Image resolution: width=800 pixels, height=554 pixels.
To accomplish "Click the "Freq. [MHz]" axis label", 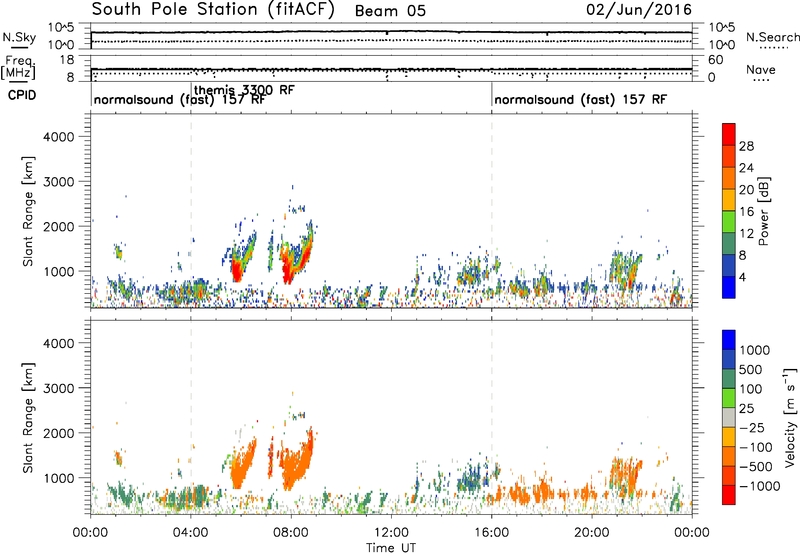I will point(19,67).
